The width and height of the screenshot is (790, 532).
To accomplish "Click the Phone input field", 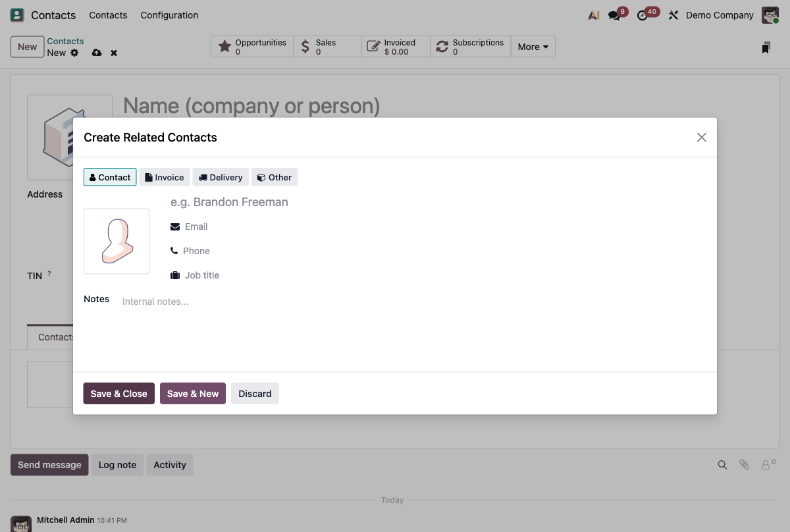I will pyautogui.click(x=444, y=251).
